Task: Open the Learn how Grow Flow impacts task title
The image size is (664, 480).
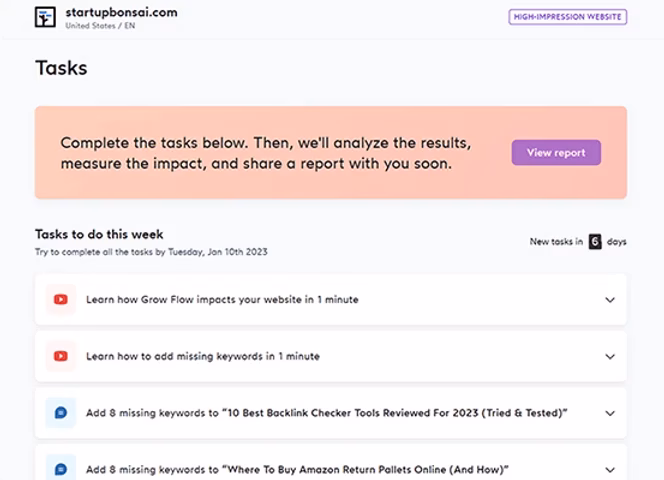Action: pyautogui.click(x=222, y=299)
